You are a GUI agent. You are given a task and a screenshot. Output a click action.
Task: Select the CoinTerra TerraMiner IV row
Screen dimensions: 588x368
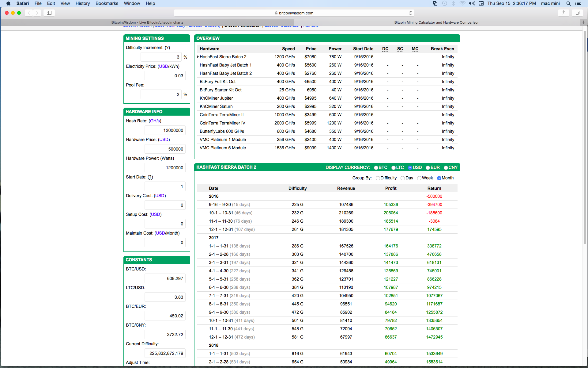point(327,123)
